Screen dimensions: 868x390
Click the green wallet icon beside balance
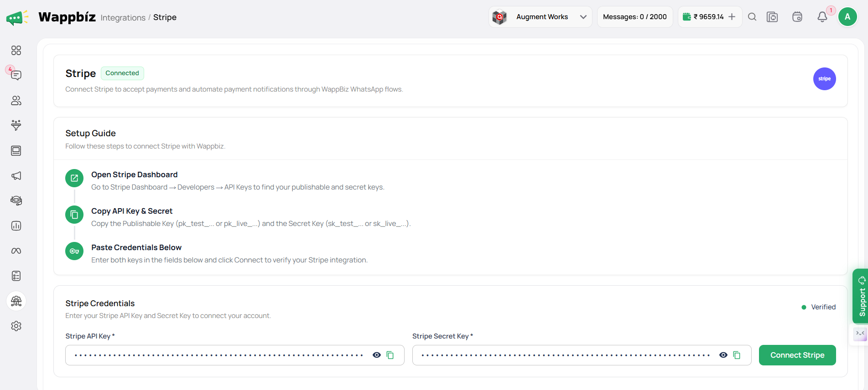click(687, 17)
